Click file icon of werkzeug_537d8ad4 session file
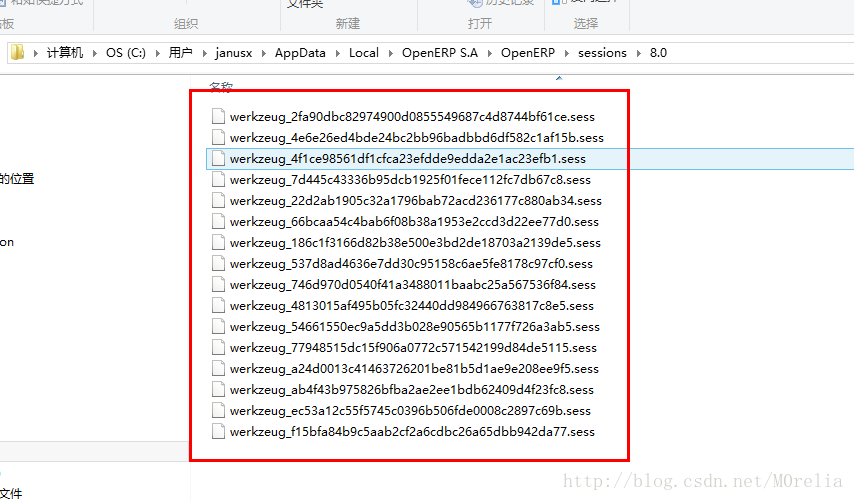This screenshot has height=501, width=854. [x=219, y=264]
